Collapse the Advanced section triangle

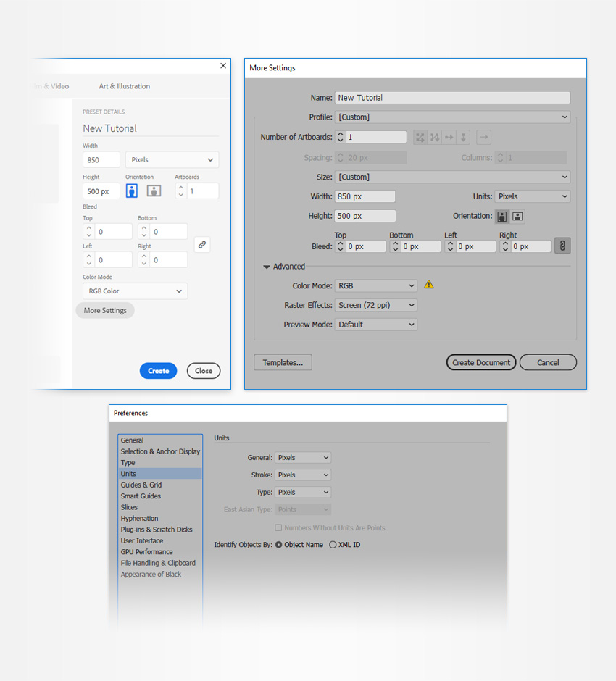266,267
